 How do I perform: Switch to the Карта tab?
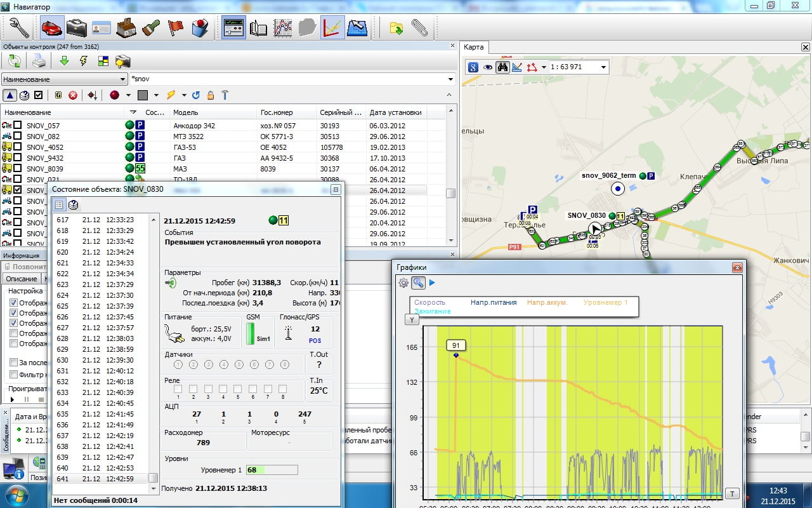tap(473, 47)
